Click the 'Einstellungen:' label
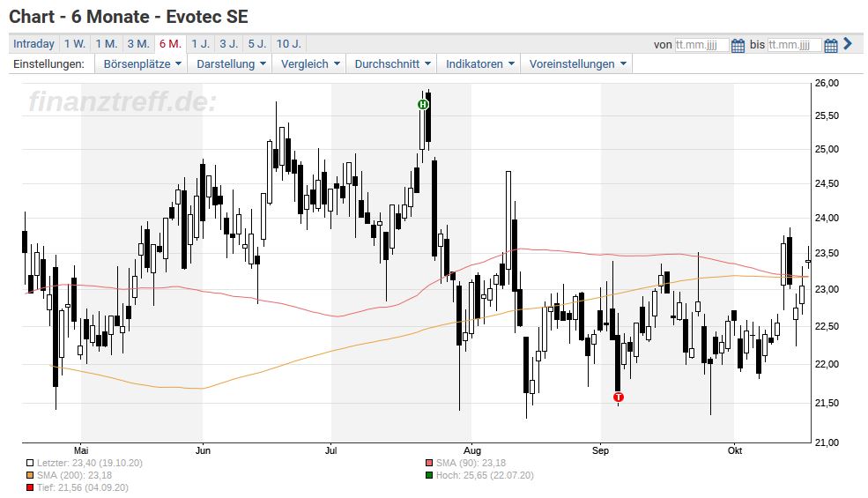 (x=48, y=63)
